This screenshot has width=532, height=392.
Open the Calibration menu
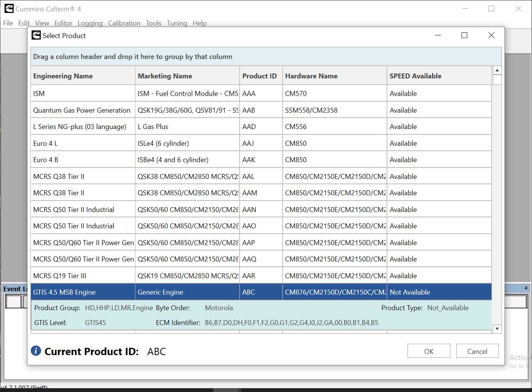click(x=124, y=23)
